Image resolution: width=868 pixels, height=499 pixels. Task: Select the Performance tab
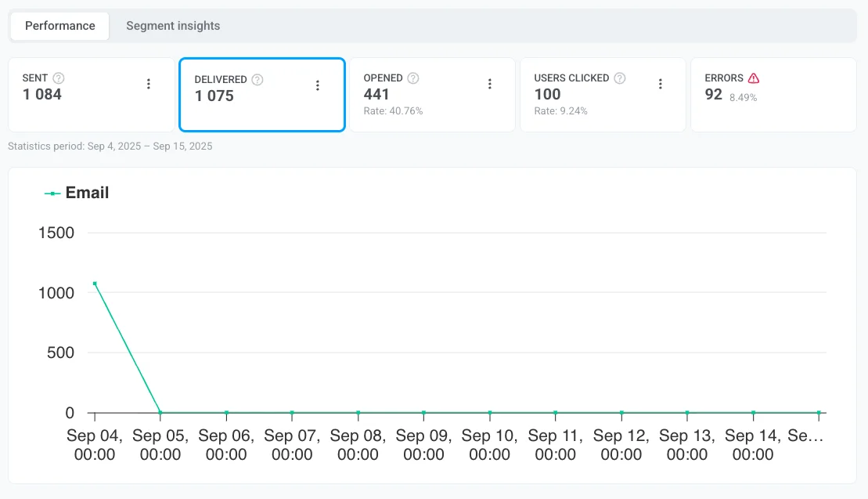(59, 25)
